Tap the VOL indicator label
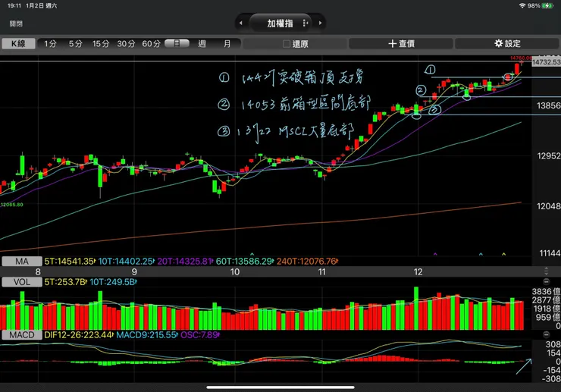The width and height of the screenshot is (561, 392). point(22,282)
